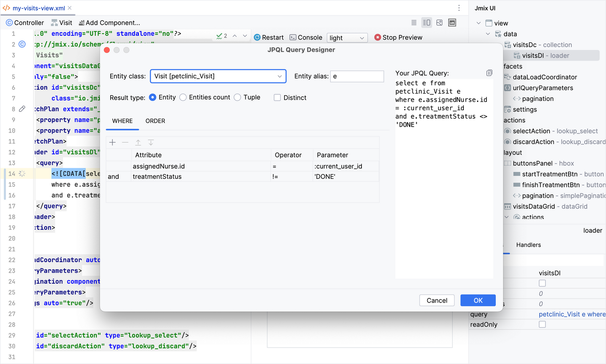Viewport: 606px width, 364px height.
Task: Switch to the preview-only view mode icon
Action: coord(439,23)
